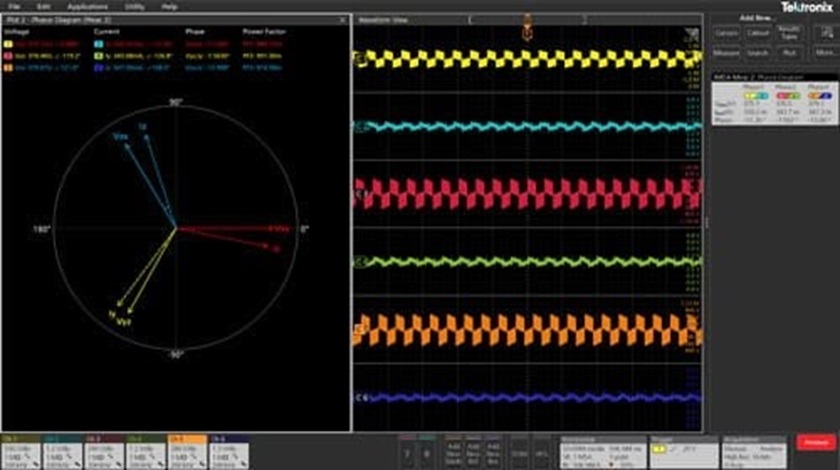The width and height of the screenshot is (840, 470).
Task: Select the cyan C2 waveform handle
Action: point(362,126)
